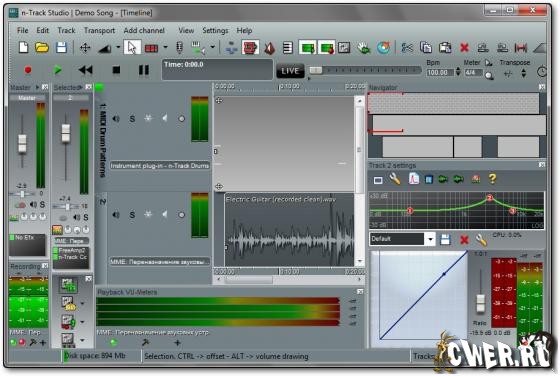Click the wrench icon in Track 2 settings
Screen dimensions: 560x376
395,179
